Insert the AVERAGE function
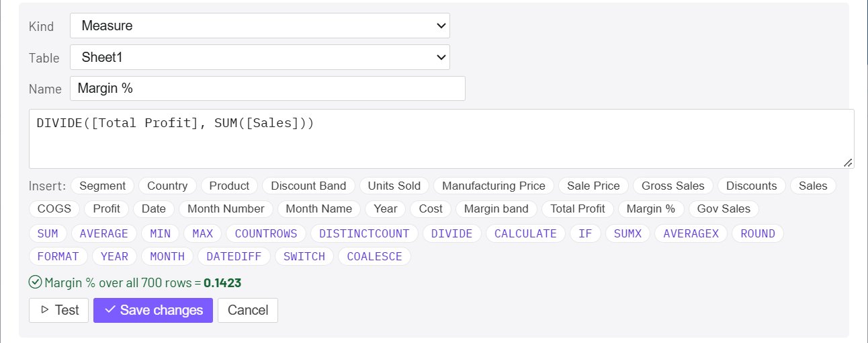This screenshot has width=868, height=343. [x=103, y=233]
